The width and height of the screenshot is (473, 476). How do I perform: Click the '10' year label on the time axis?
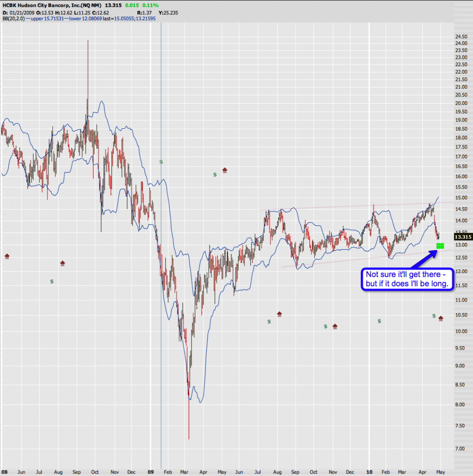point(368,471)
